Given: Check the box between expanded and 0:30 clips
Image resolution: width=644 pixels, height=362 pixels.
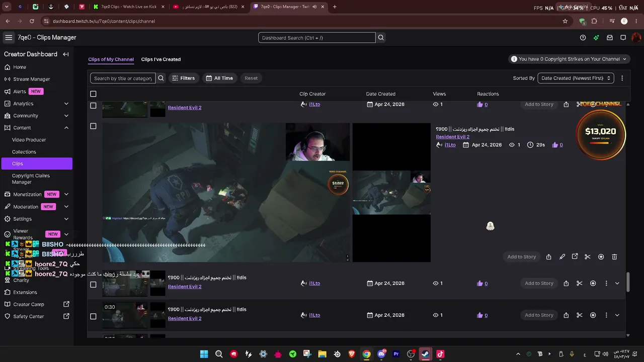Looking at the screenshot, I should (x=93, y=285).
